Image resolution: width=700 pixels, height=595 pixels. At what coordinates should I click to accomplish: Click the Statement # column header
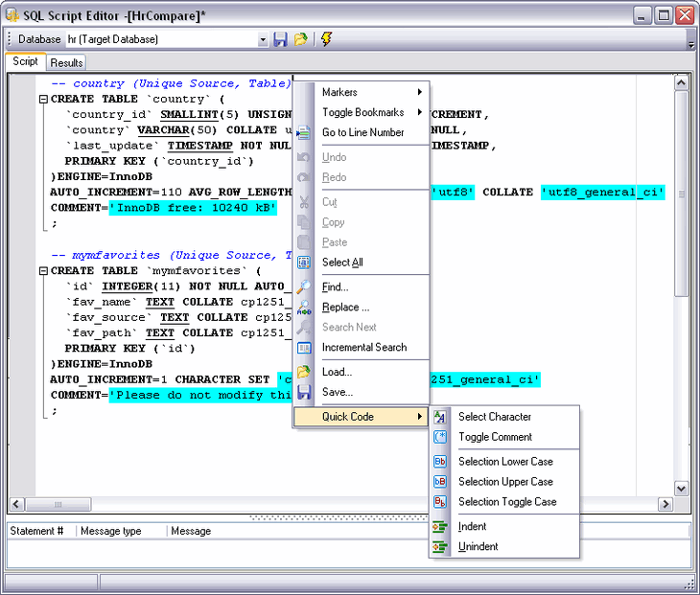point(42,531)
